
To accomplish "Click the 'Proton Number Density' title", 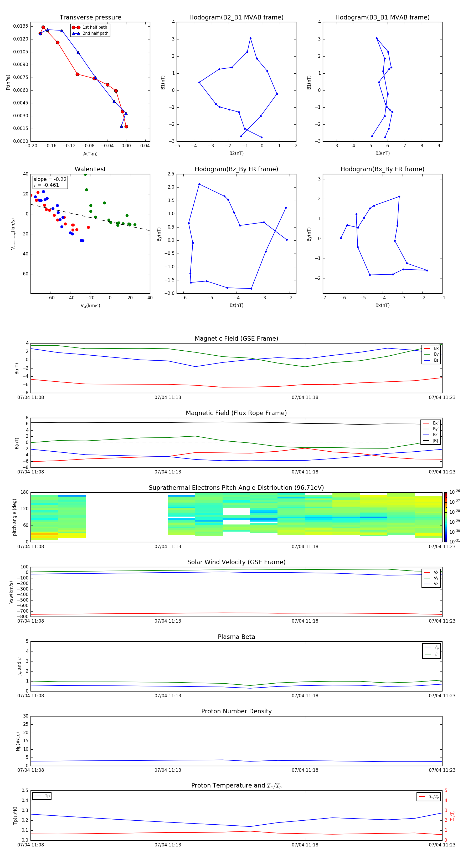I will [x=236, y=711].
